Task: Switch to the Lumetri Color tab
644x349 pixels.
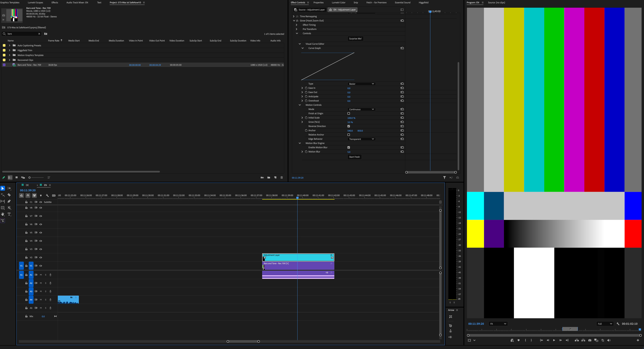Action: (338, 3)
